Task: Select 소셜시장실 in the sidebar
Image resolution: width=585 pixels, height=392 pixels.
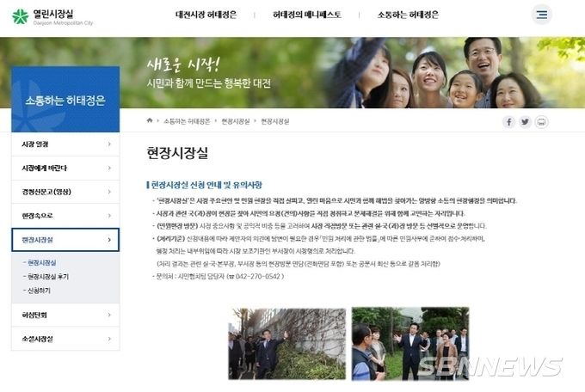Action: click(65, 339)
